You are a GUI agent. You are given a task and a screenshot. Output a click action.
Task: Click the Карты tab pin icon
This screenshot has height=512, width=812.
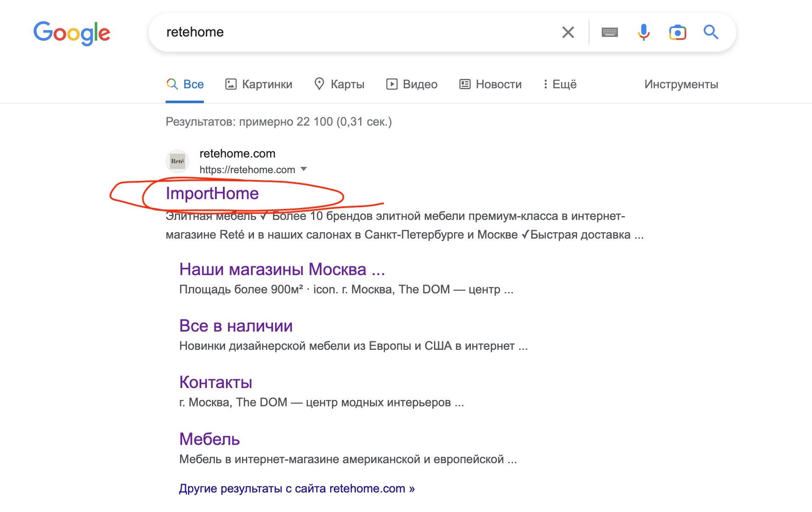click(x=319, y=84)
